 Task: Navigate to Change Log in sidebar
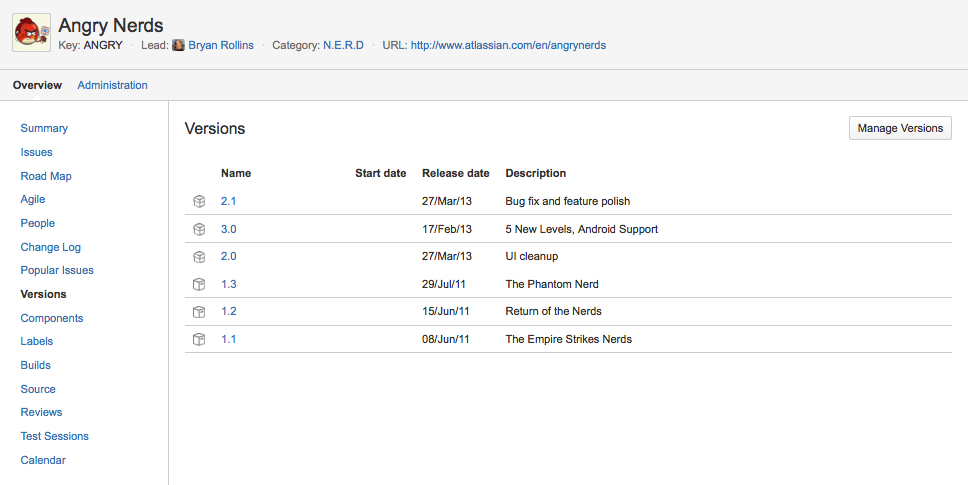point(50,247)
